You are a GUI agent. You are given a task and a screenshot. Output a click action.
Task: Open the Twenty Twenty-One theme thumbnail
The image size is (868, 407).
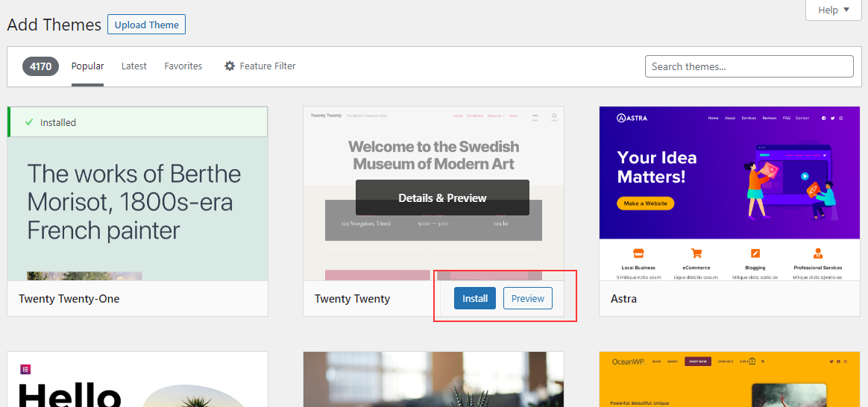[137, 194]
